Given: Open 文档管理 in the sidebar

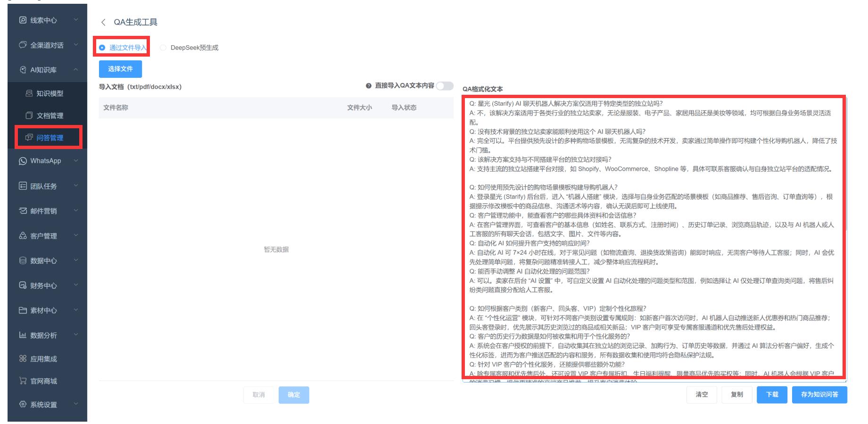Looking at the screenshot, I should [x=50, y=116].
